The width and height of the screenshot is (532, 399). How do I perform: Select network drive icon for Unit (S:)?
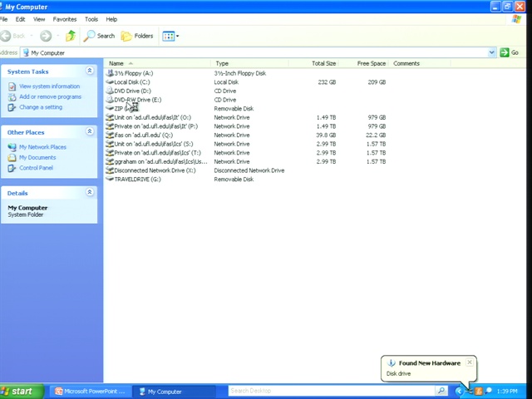tap(110, 144)
